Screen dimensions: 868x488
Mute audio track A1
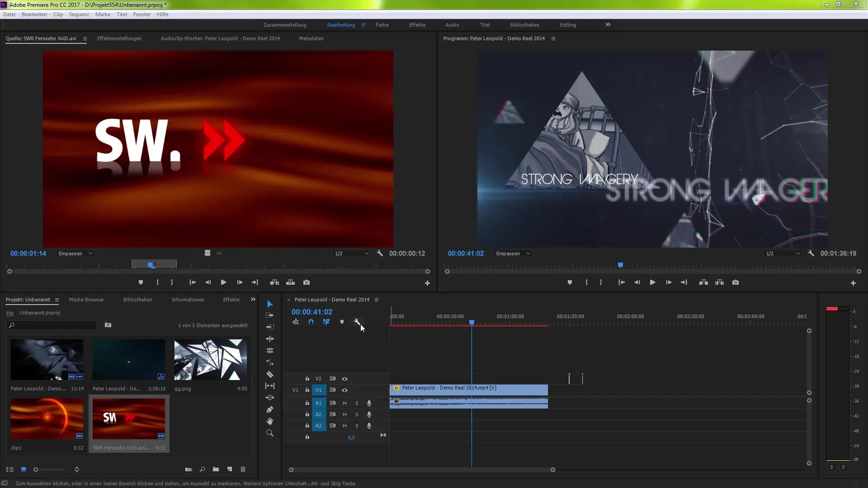click(x=344, y=404)
